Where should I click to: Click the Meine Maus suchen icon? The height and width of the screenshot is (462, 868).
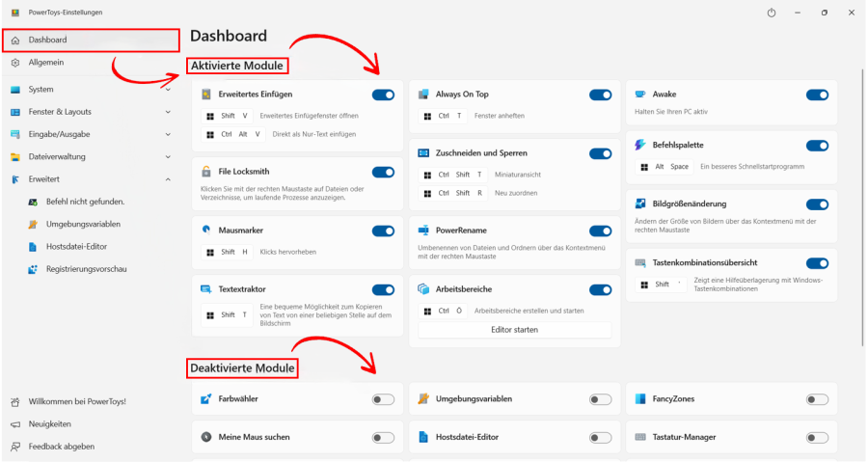pos(206,437)
